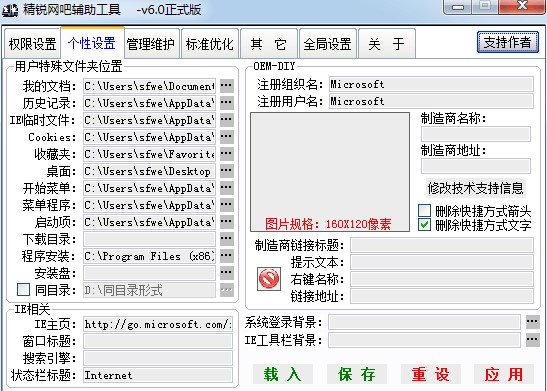The height and width of the screenshot is (391, 547).
Task: Open browse button for 下载目录 path
Action: [x=227, y=239]
